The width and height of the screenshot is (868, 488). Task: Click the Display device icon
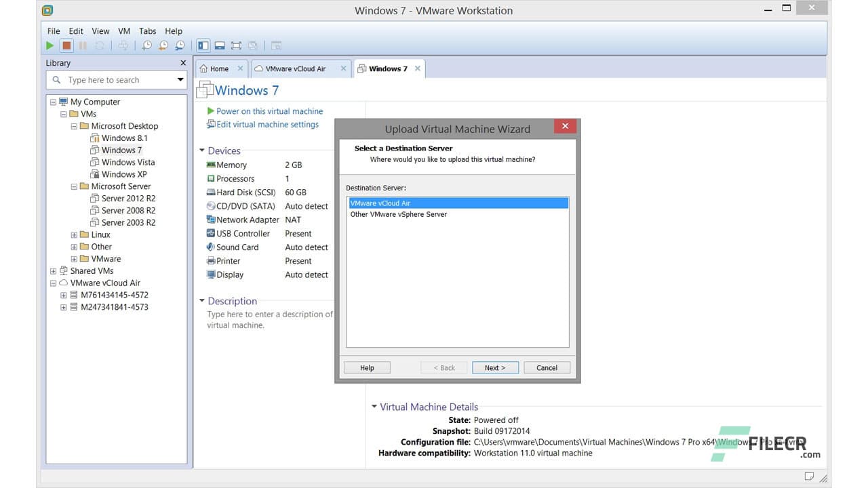click(x=211, y=274)
